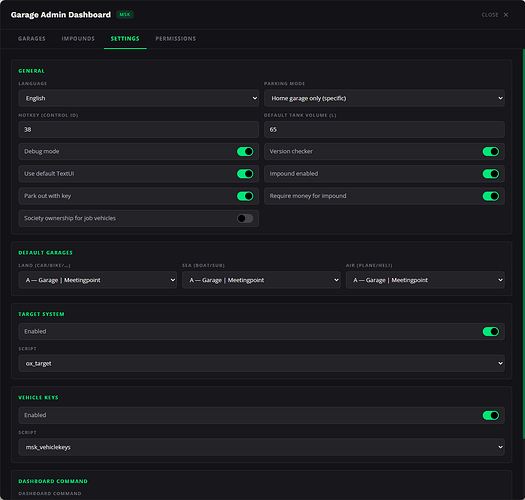The image size is (525, 500).
Task: Disable Debug mode toggle
Action: (245, 151)
